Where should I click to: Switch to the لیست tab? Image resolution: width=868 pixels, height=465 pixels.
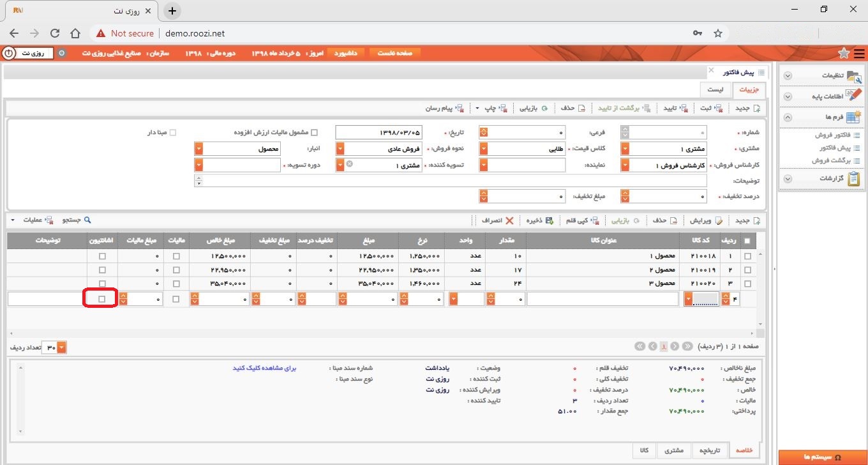pos(715,89)
